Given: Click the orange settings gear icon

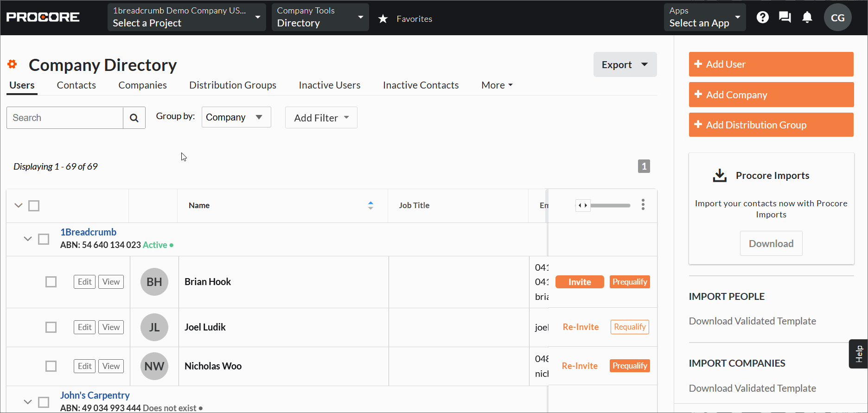Looking at the screenshot, I should (13, 64).
